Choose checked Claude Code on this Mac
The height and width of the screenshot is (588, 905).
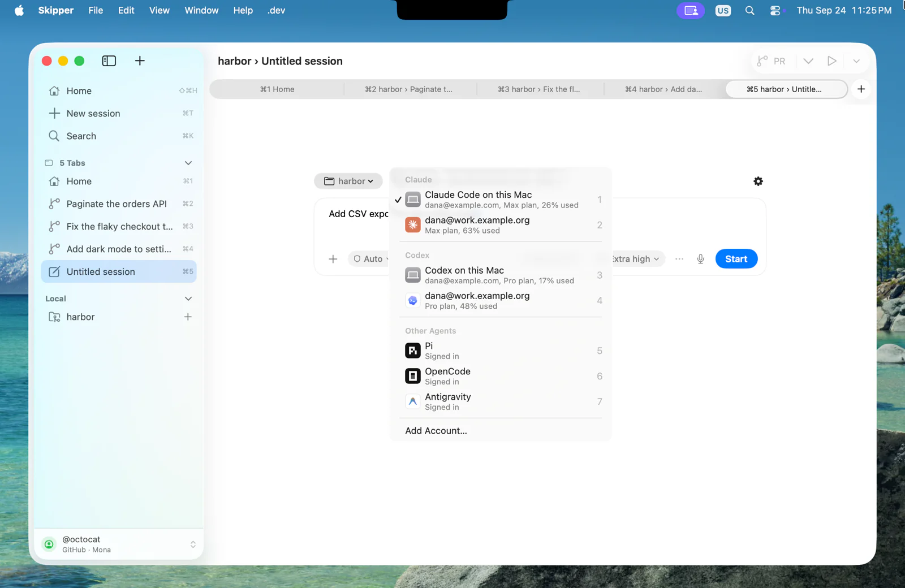pos(501,200)
